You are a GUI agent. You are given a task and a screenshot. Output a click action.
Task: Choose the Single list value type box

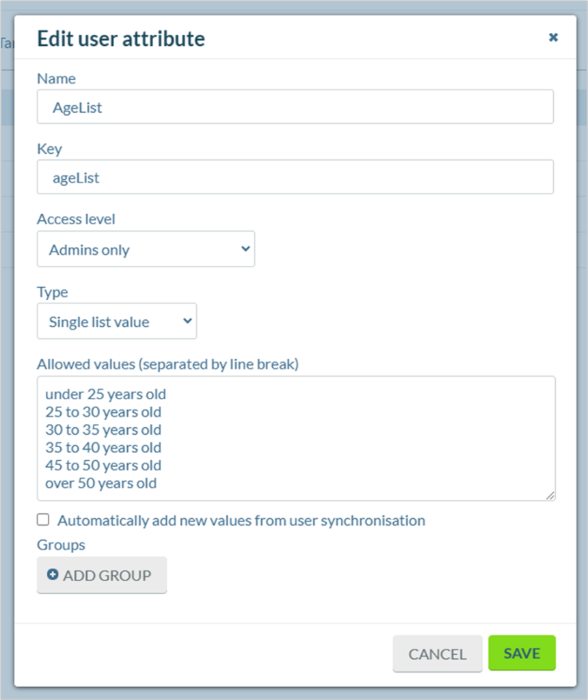pos(117,321)
